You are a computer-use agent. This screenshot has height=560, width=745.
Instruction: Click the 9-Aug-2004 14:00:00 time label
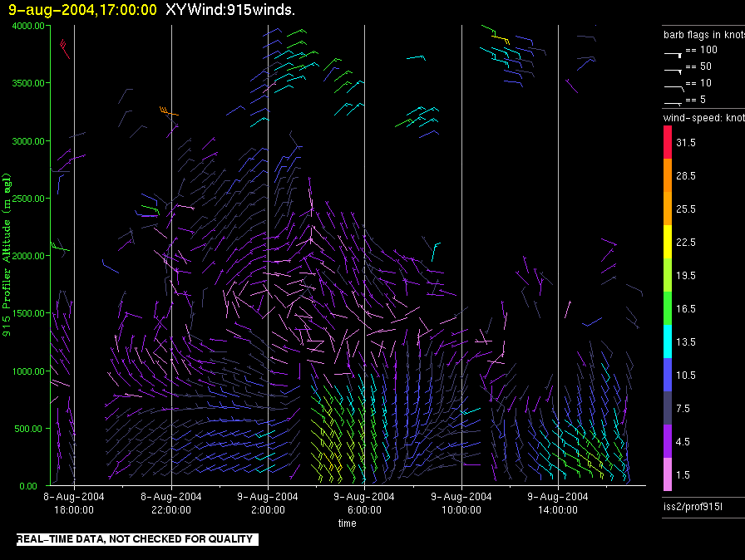(x=558, y=503)
